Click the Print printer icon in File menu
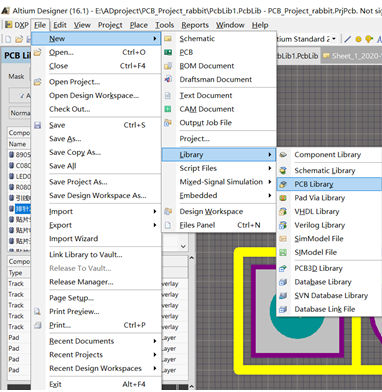Viewport: 382px width, 392px height. 38,325
